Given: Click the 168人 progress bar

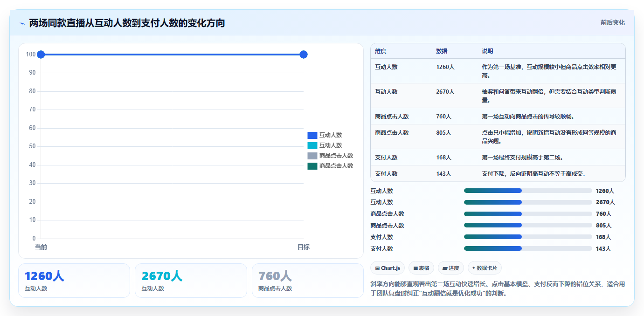Looking at the screenshot, I should click(x=528, y=237).
